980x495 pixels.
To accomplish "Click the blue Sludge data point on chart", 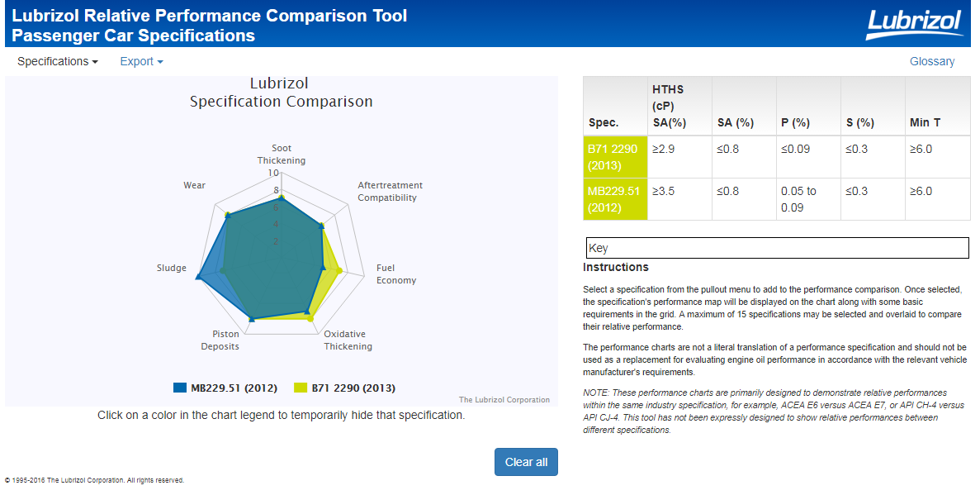I will pyautogui.click(x=198, y=277).
